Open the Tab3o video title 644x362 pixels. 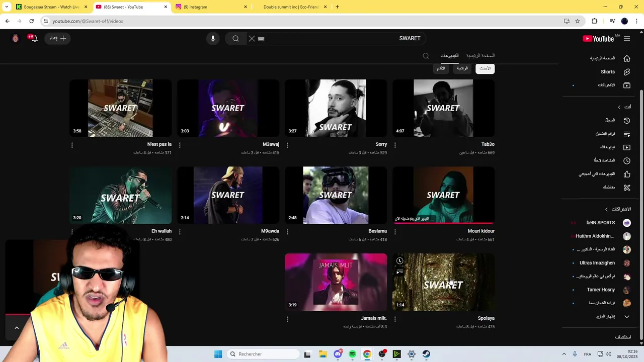point(488,144)
